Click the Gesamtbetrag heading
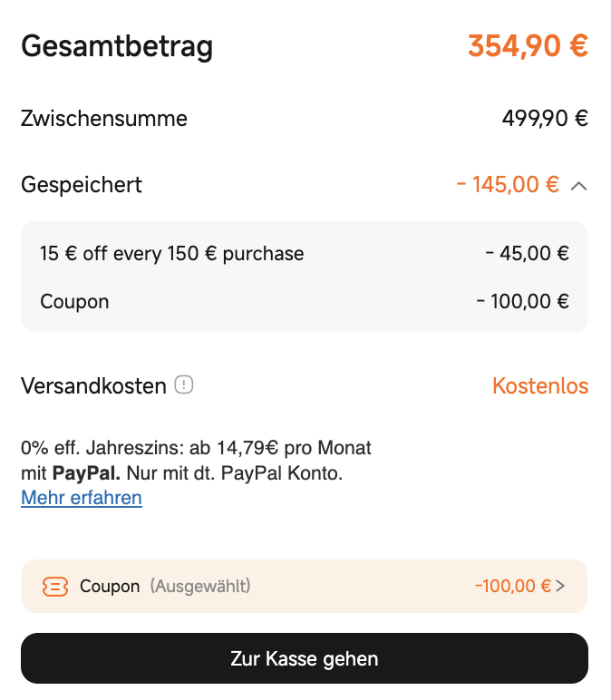The image size is (611, 700). (117, 46)
